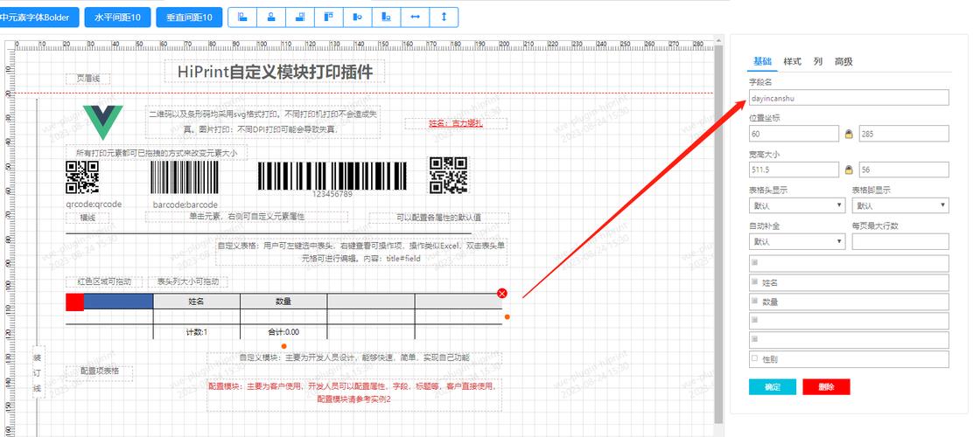The height and width of the screenshot is (437, 980).
Task: Switch to the 样式 tab
Action: point(793,61)
